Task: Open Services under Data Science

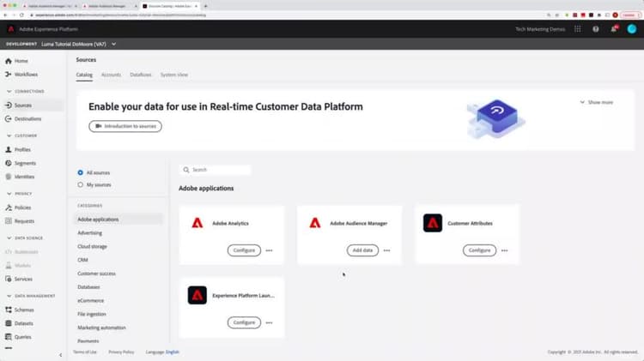Action: 19,279
